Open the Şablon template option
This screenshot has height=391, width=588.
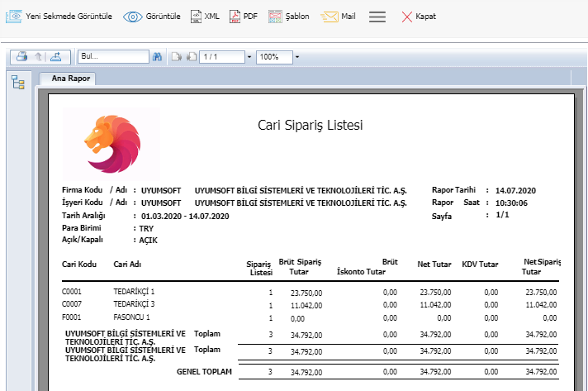click(289, 17)
